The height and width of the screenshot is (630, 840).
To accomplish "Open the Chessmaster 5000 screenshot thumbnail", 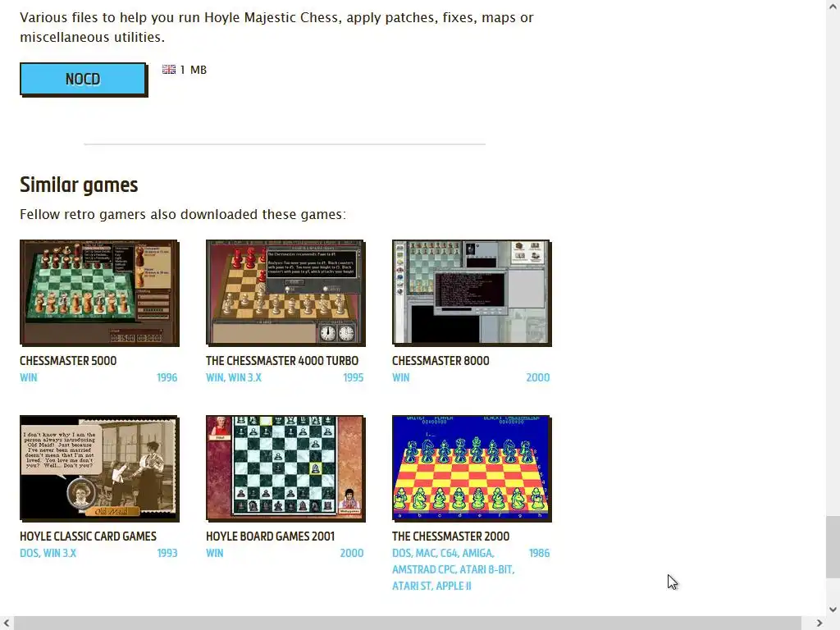I will (99, 293).
